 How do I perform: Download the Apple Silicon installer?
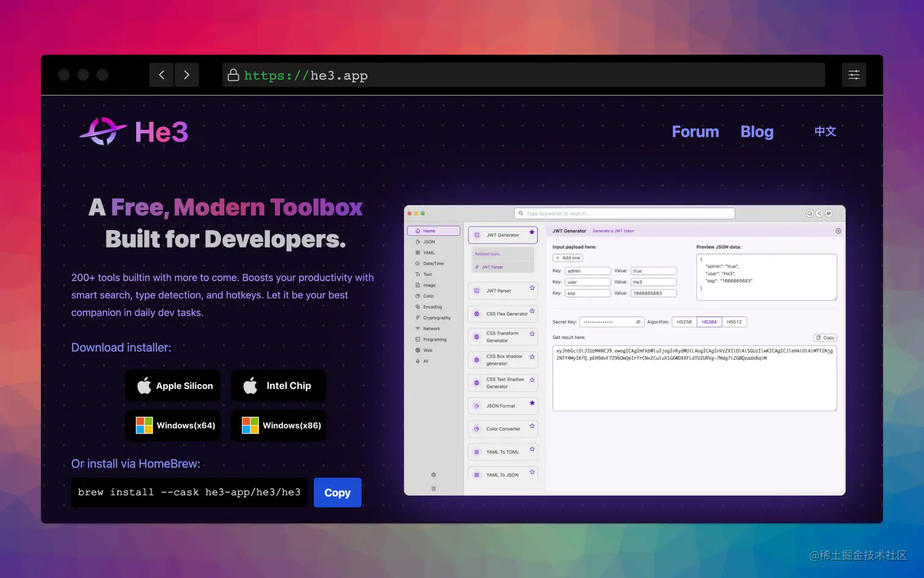coord(173,386)
